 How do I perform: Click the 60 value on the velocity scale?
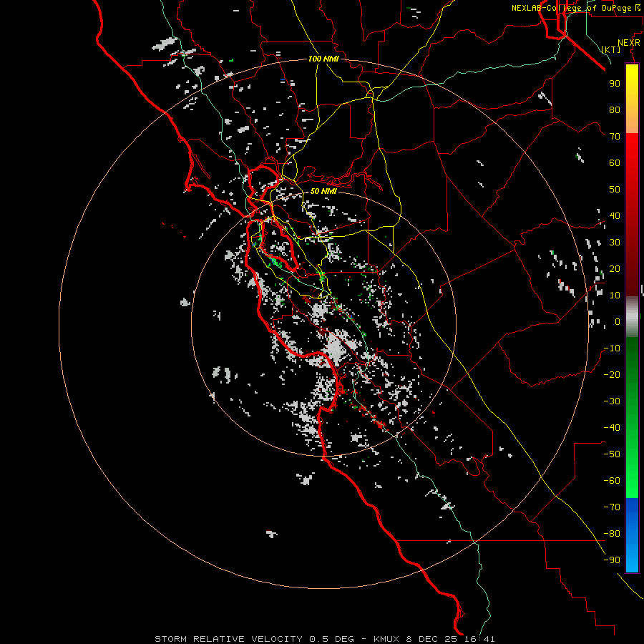tap(615, 162)
